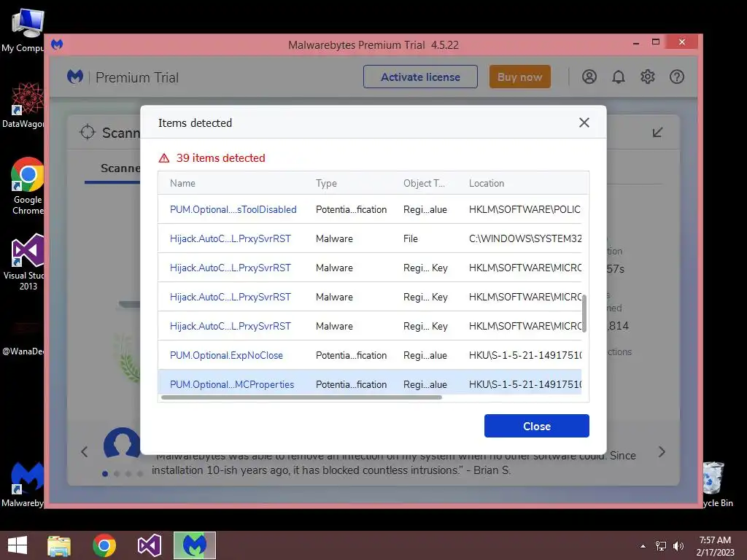The height and width of the screenshot is (560, 747).
Task: Select Hijack.AutoC...L.PrxySvrRST File row name
Action: point(230,238)
